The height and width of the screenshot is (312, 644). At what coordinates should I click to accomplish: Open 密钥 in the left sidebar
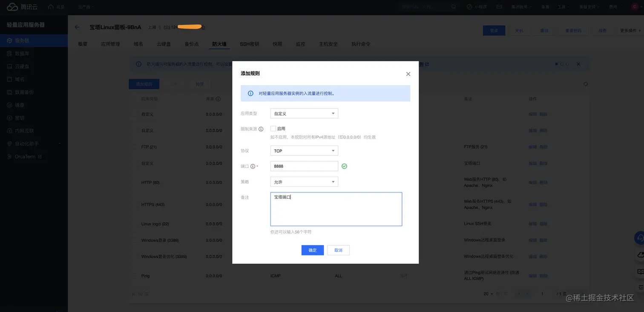34,118
